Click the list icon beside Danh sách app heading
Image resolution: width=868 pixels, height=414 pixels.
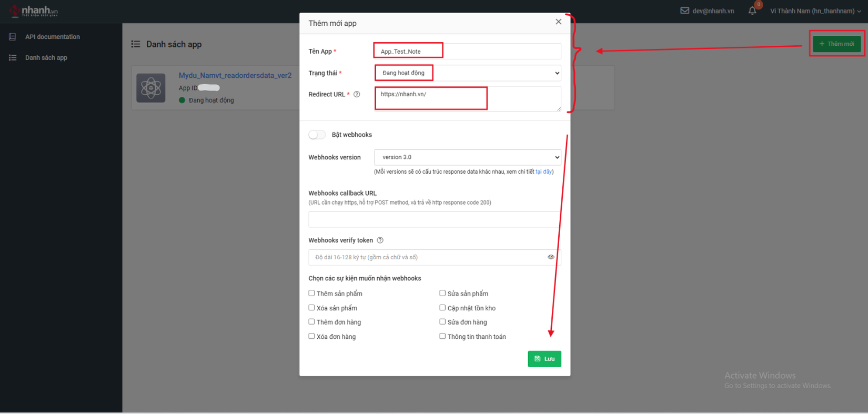(x=136, y=44)
